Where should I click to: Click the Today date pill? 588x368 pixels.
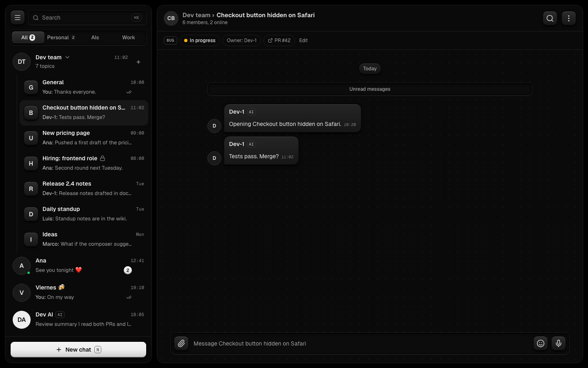[x=370, y=69]
